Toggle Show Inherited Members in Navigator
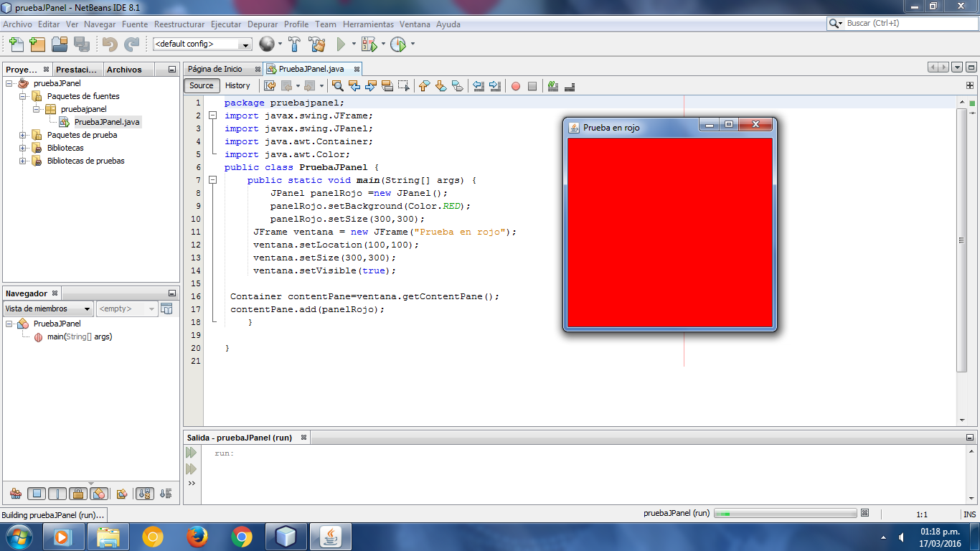Screen dimensions: 980x551 [15, 494]
